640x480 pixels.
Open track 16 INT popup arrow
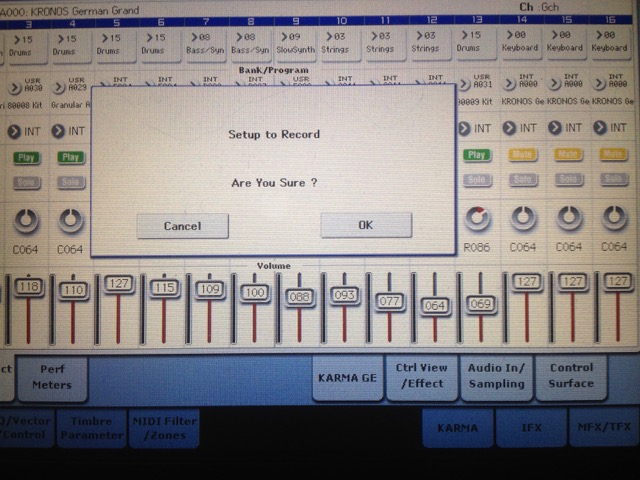tap(600, 128)
